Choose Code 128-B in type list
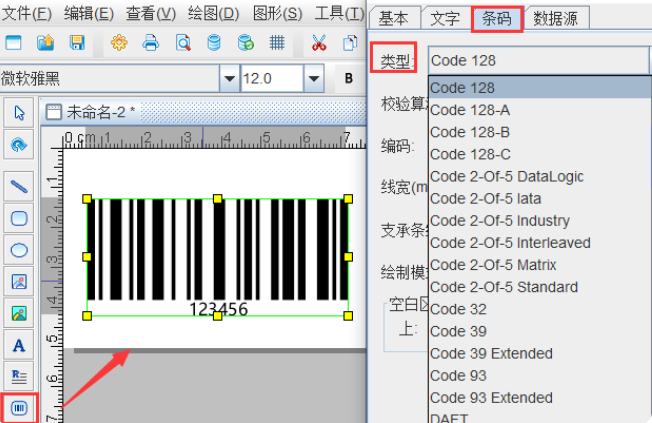 539,132
